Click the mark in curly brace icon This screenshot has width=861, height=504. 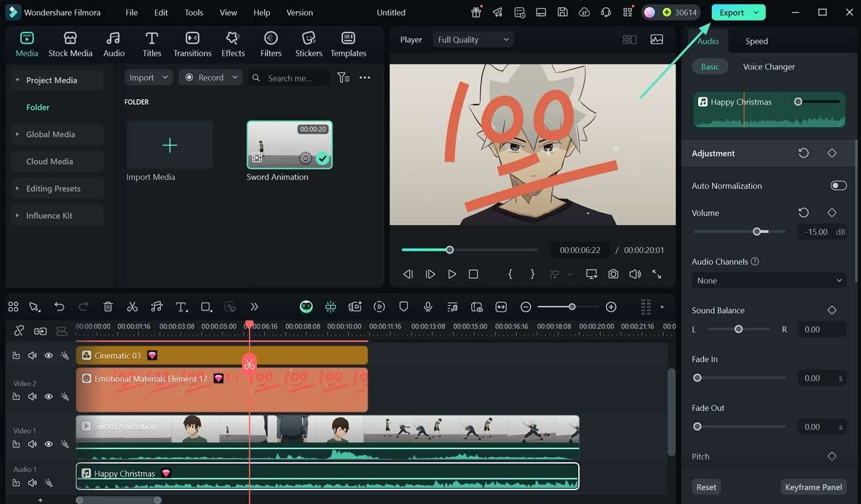pyautogui.click(x=510, y=274)
